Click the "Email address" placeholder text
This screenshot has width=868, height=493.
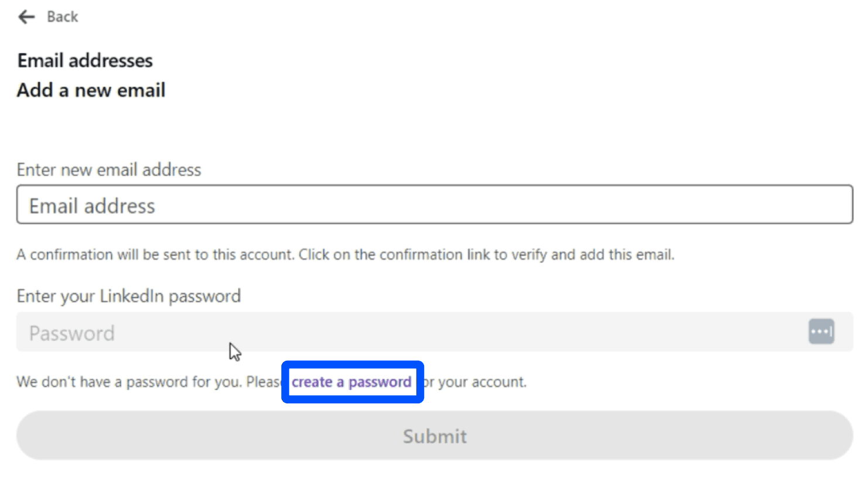[92, 206]
